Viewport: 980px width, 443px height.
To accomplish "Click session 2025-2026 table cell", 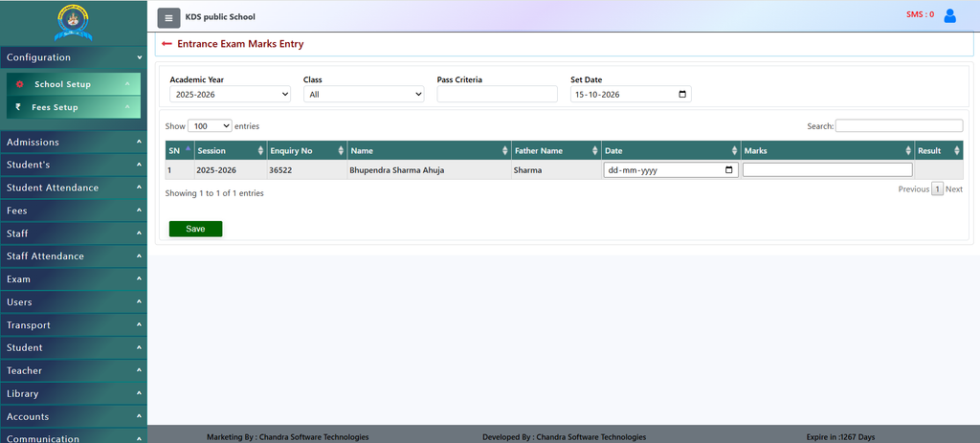I will pos(230,170).
